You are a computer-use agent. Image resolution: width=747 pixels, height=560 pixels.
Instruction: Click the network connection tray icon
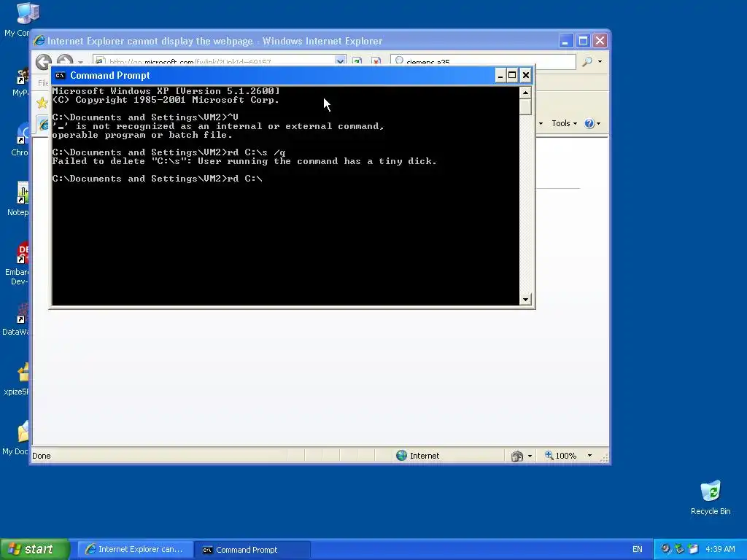679,549
